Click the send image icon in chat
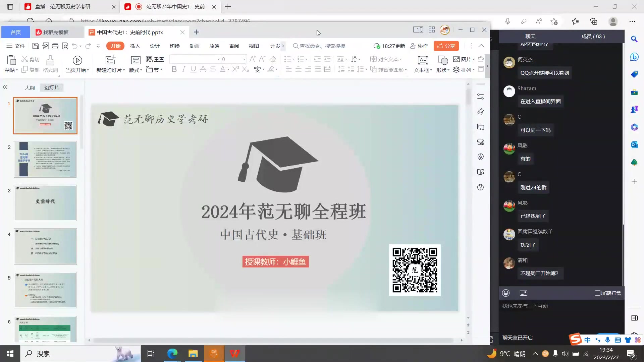This screenshot has width=644, height=362. [524, 293]
